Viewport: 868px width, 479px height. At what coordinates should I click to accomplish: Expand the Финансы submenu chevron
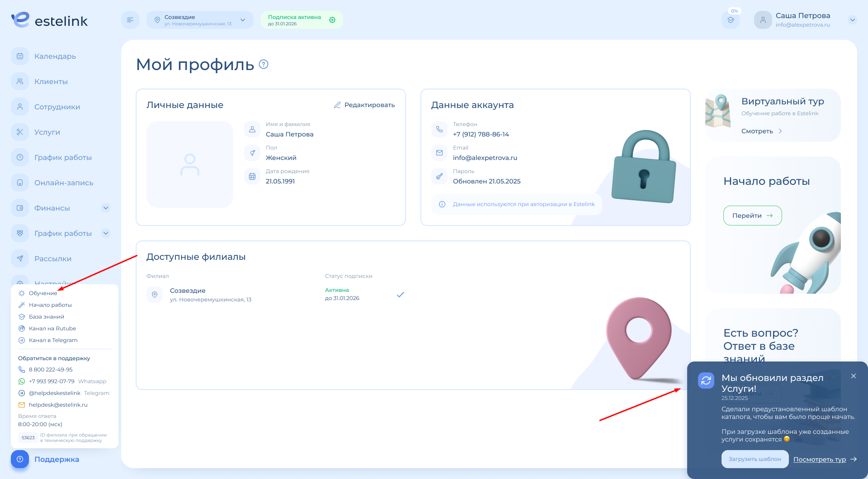(106, 208)
